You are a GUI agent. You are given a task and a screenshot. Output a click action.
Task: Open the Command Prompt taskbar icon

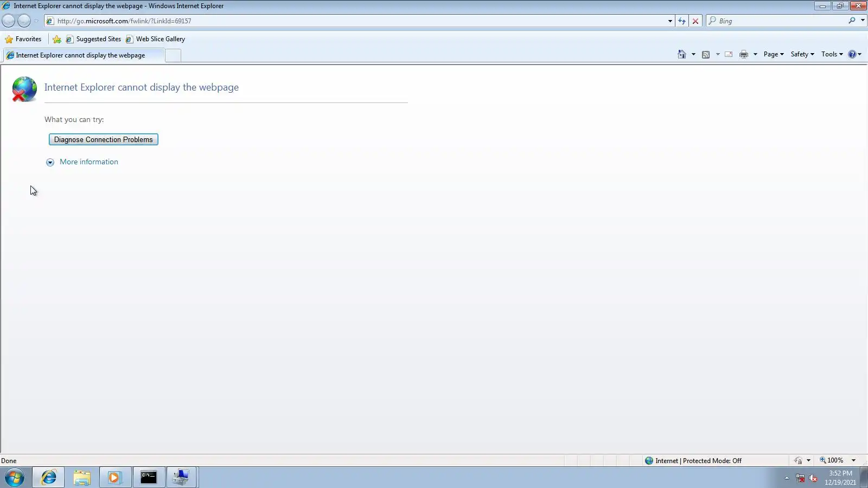click(x=149, y=478)
